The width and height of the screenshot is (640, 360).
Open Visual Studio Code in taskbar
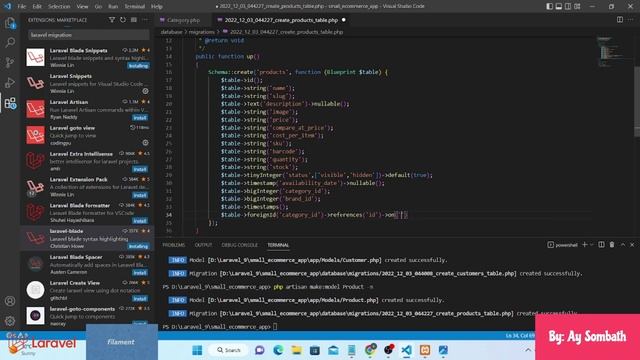pos(407,350)
